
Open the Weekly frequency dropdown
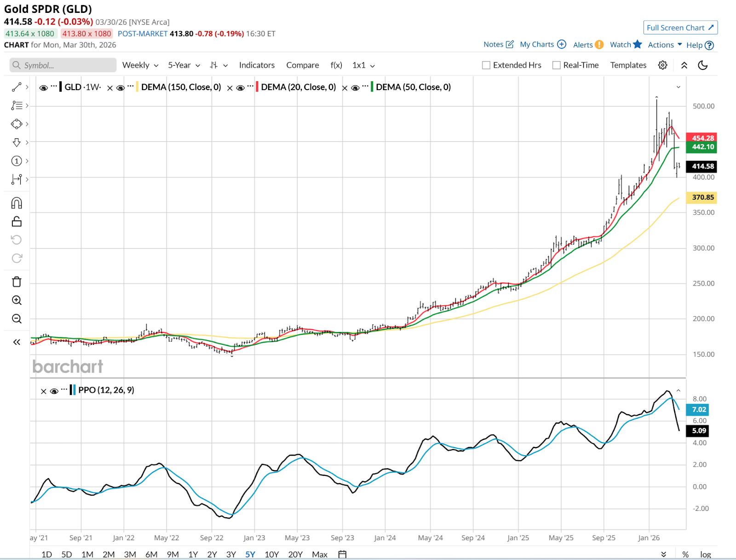[140, 65]
